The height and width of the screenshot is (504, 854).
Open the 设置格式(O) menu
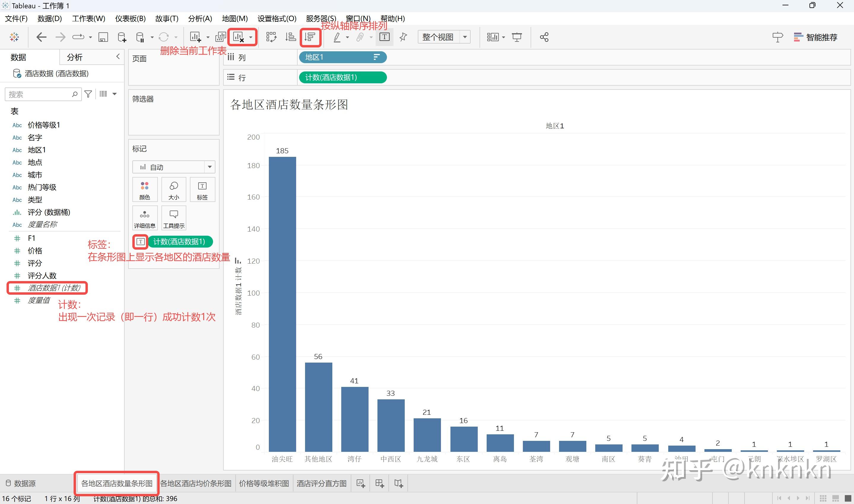point(277,19)
